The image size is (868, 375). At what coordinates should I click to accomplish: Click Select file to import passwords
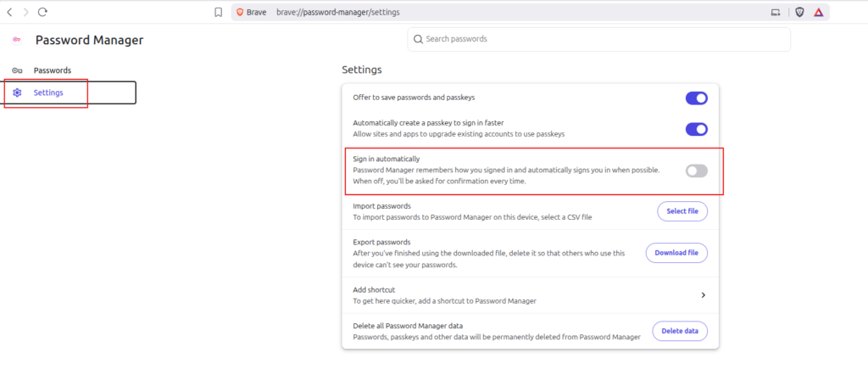[x=682, y=211]
